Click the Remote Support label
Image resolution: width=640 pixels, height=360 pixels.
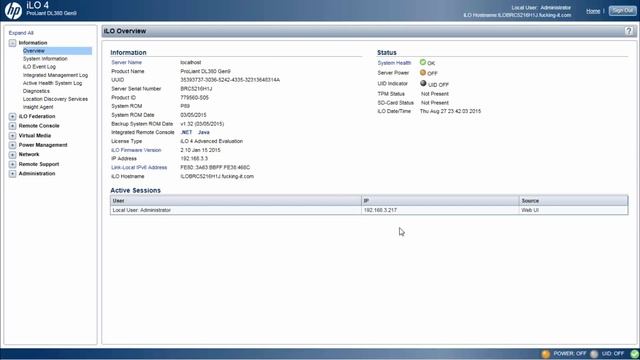pyautogui.click(x=39, y=164)
